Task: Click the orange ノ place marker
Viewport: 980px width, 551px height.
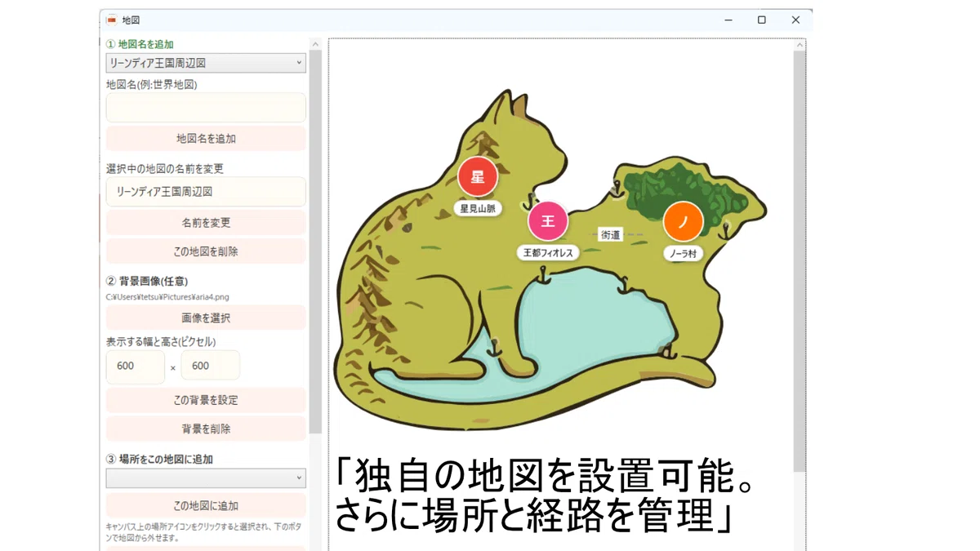Action: tap(684, 221)
